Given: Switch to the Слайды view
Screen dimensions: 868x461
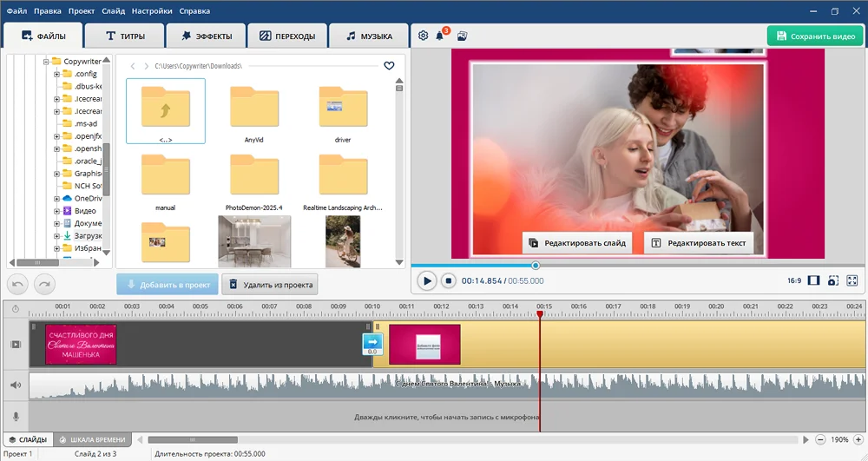Looking at the screenshot, I should [29, 439].
